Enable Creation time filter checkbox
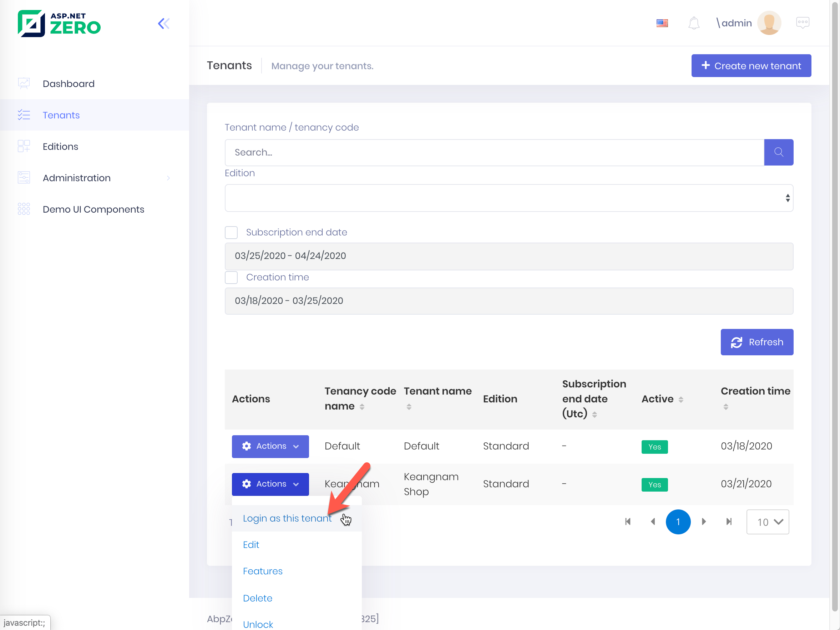Image resolution: width=840 pixels, height=630 pixels. (231, 277)
